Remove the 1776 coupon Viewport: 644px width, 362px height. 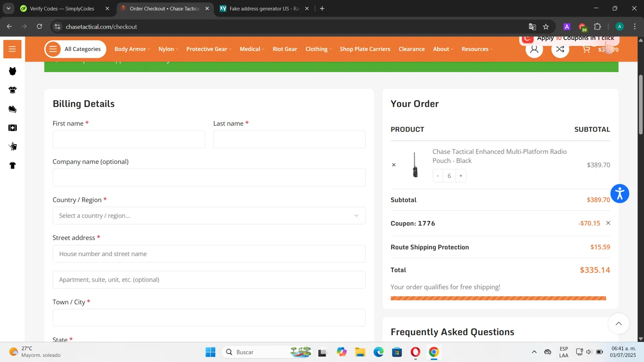[608, 223]
